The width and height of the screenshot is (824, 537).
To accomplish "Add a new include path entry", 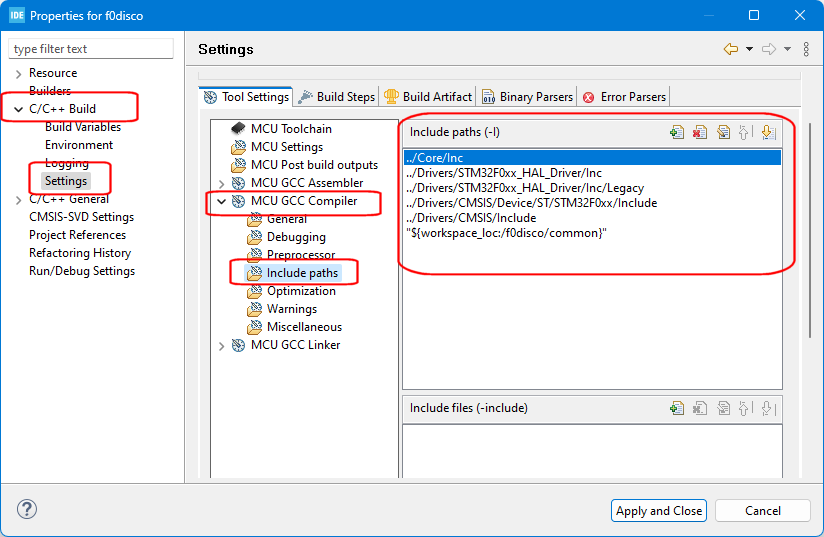I will tap(677, 132).
